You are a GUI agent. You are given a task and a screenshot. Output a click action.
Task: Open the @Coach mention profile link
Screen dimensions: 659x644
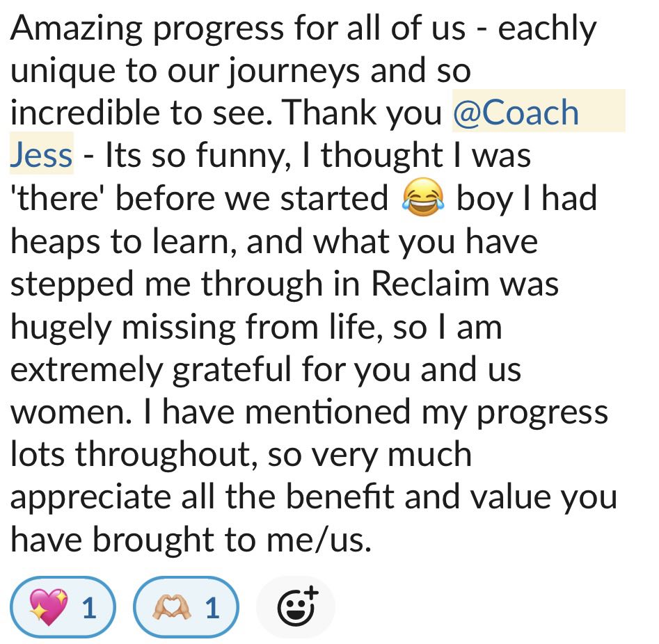516,113
